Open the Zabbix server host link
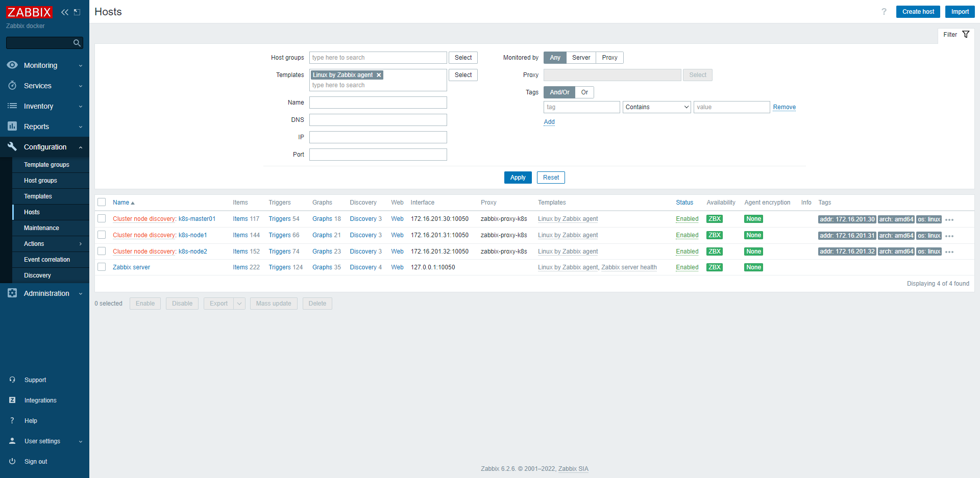The image size is (980, 478). (x=131, y=267)
